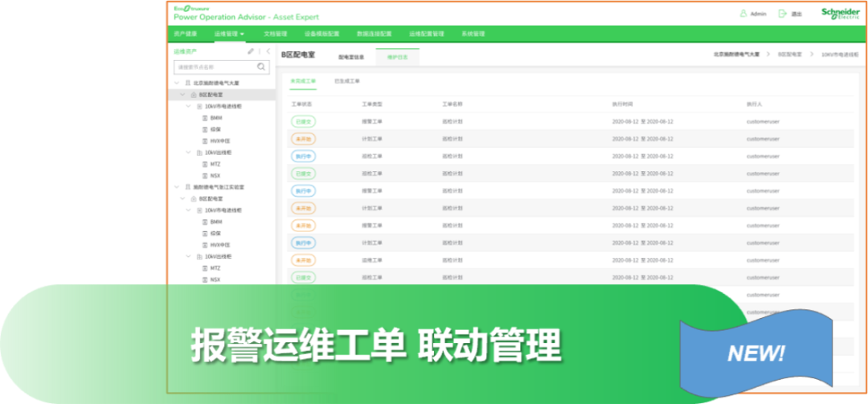Click the 北京施耐德电气大厦 breadcrumb link

736,55
